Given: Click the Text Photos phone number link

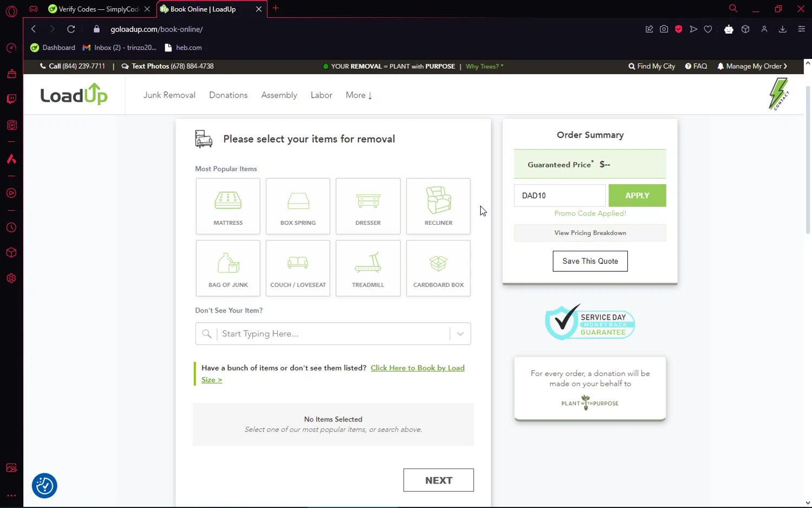Looking at the screenshot, I should (x=168, y=66).
